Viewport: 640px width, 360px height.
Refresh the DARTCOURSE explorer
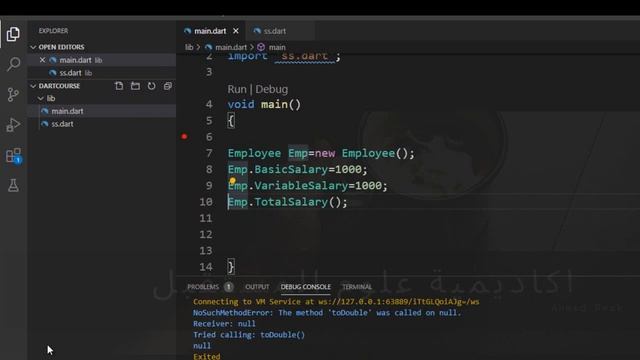click(151, 86)
